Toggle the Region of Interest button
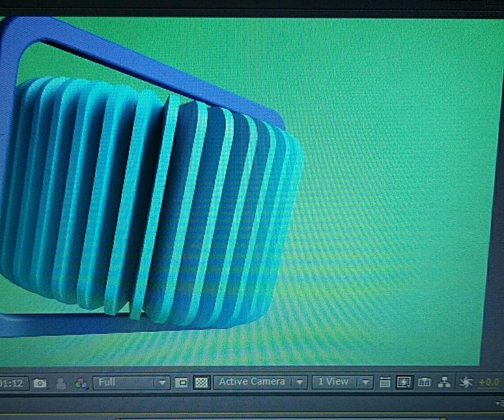The height and width of the screenshot is (420, 504). 182,382
